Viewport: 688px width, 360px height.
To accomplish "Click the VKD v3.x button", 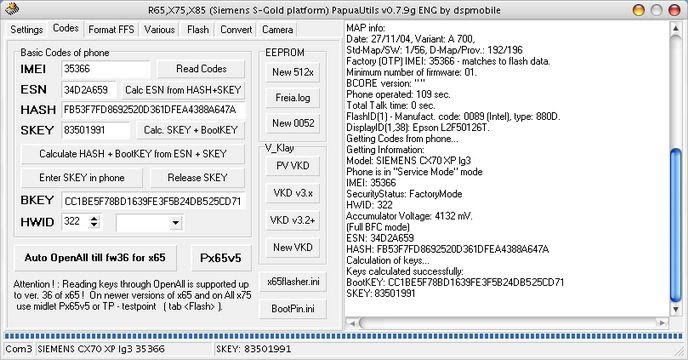I will [293, 193].
